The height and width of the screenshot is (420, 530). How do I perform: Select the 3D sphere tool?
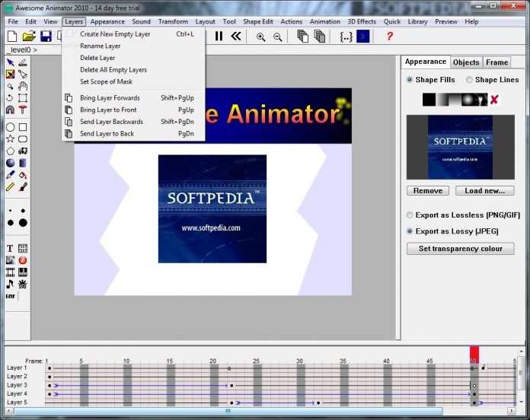click(10, 163)
